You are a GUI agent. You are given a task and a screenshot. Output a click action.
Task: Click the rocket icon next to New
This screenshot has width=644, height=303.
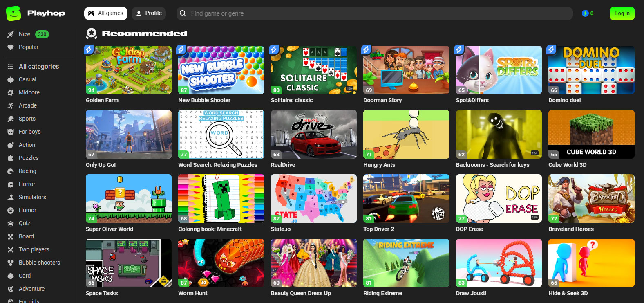[11, 34]
